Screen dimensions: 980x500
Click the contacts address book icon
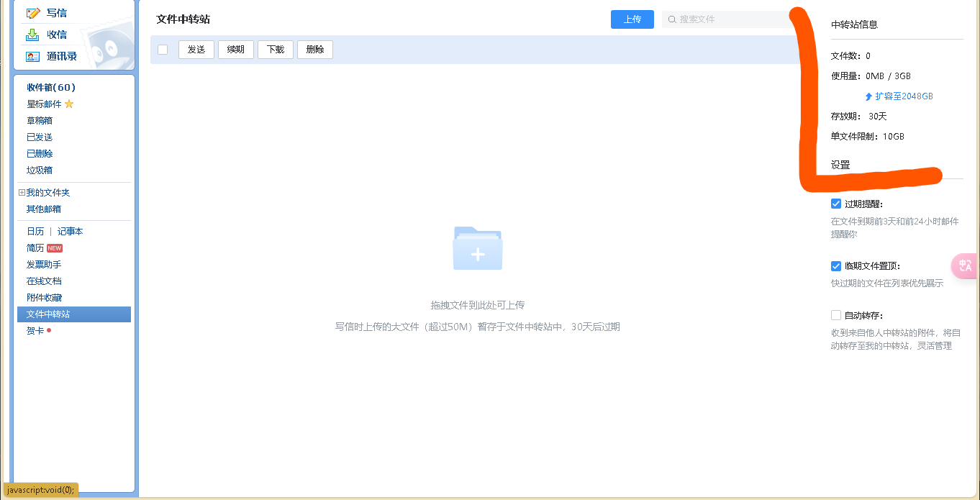(32, 56)
